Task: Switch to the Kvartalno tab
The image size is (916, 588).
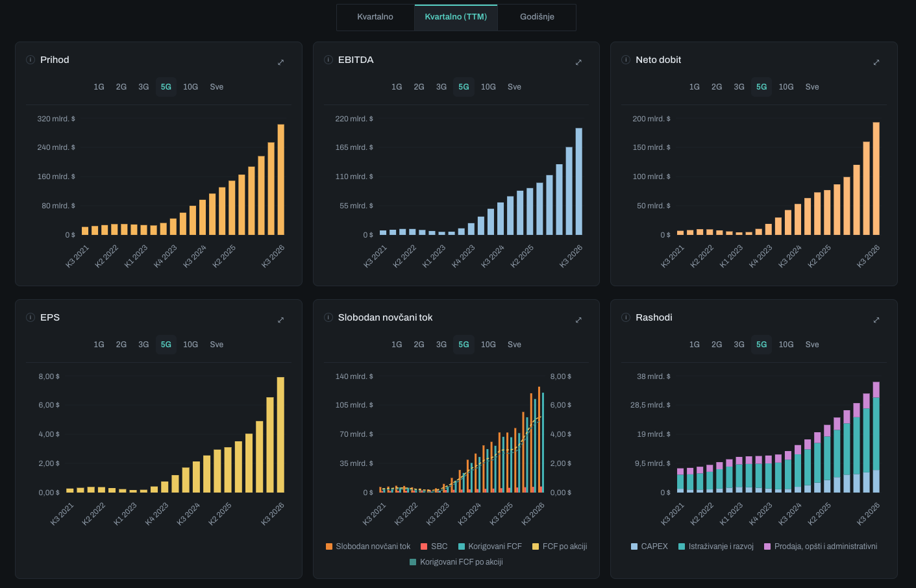Action: [x=375, y=17]
